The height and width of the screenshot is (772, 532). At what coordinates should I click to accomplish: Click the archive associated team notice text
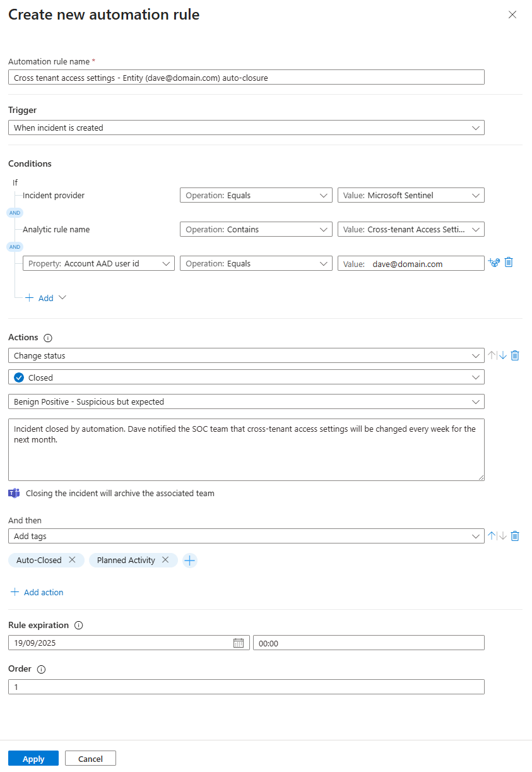click(120, 494)
